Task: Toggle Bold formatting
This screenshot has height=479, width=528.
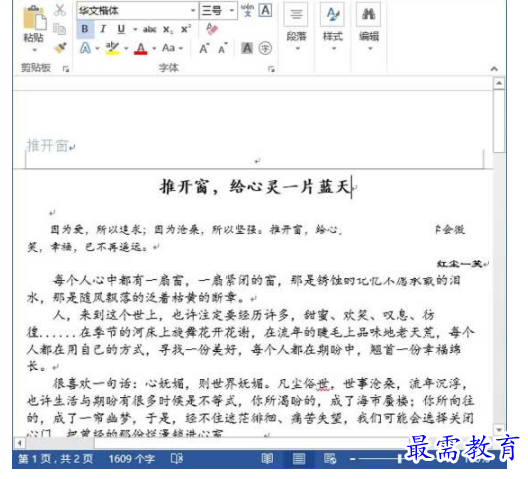Action: (x=85, y=29)
